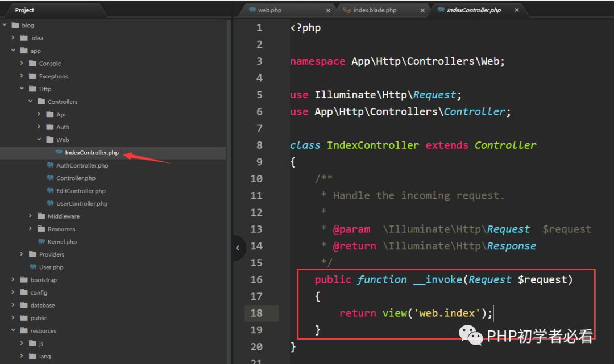Click the 'web.index' string on line 18
The width and height of the screenshot is (614, 364).
(x=447, y=313)
